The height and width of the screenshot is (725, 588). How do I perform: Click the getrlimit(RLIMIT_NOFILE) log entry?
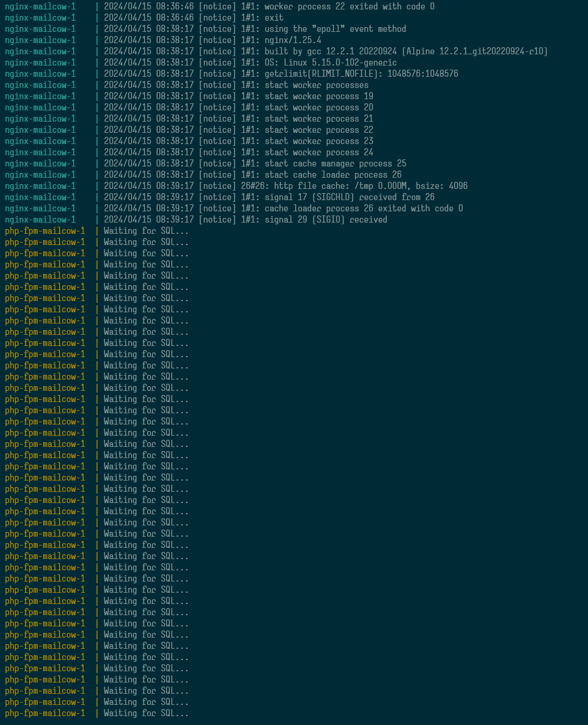361,74
